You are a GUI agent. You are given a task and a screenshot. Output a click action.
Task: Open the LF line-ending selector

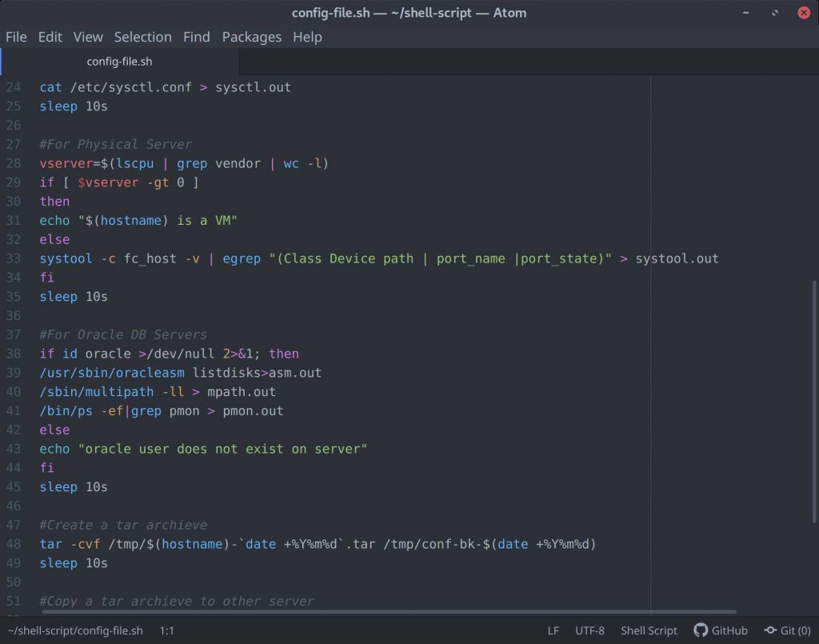pyautogui.click(x=553, y=630)
